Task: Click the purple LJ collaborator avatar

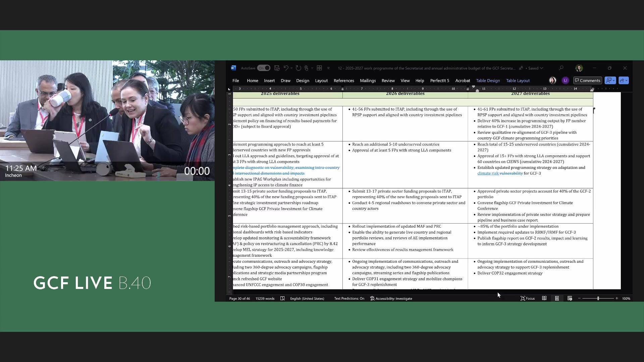Action: [x=565, y=80]
